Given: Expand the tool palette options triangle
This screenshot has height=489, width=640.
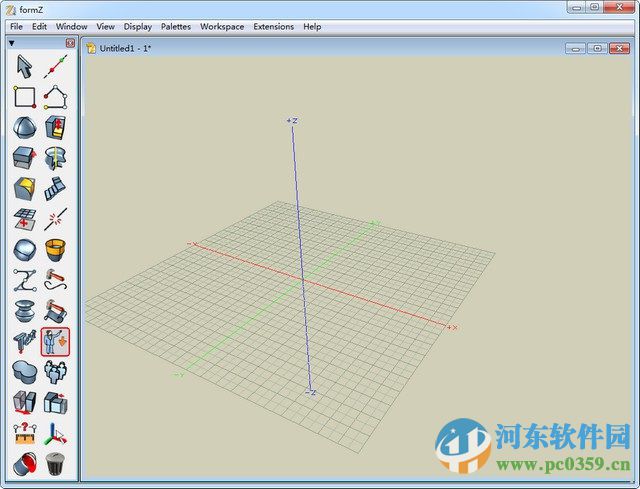Looking at the screenshot, I should click(11, 43).
